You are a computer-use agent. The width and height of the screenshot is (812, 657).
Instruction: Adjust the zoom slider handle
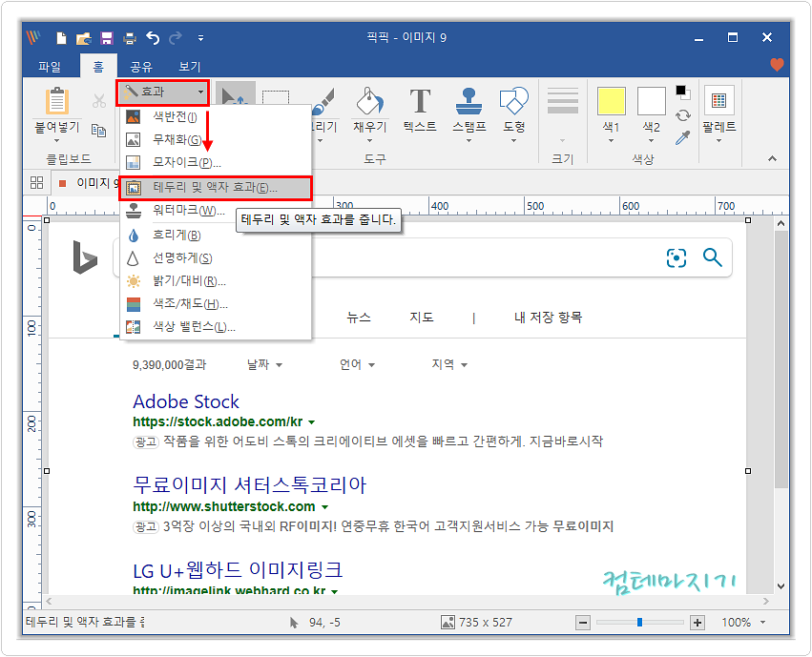pyautogui.click(x=639, y=622)
